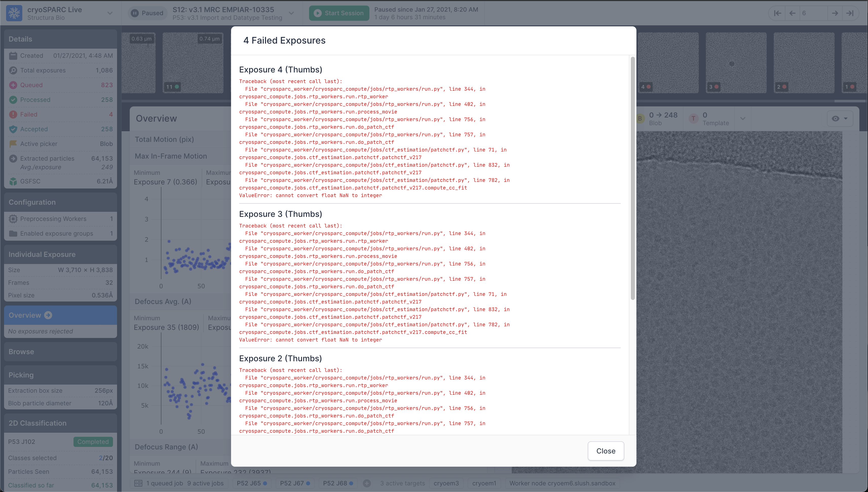
Task: Click the Exposure 35 (1809) minimum value
Action: [166, 327]
